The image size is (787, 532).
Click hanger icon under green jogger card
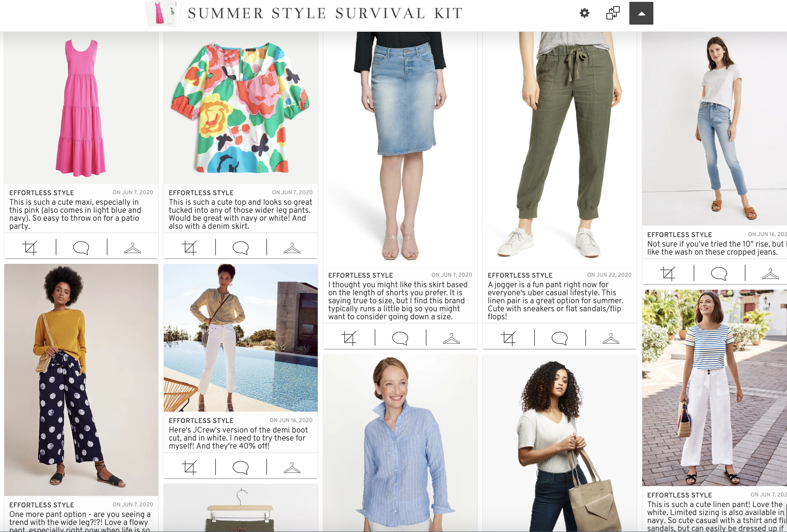pyautogui.click(x=611, y=338)
